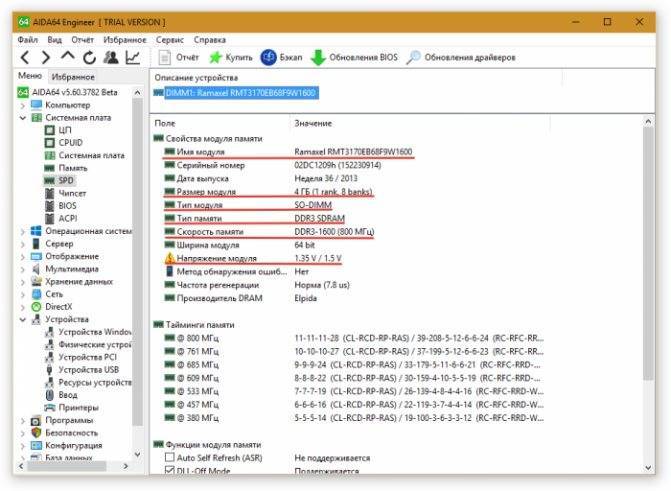Click the Отчёт toolbar report button
The image size is (671, 491).
[x=178, y=57]
